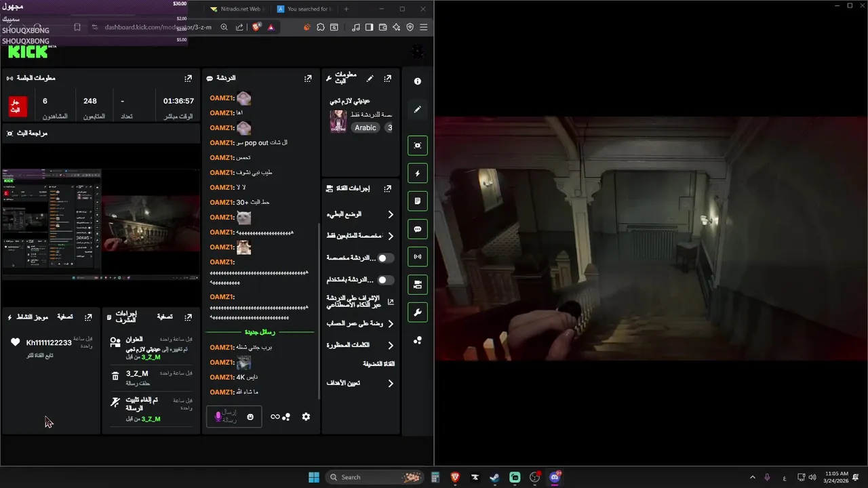Click the taskbar Search box
868x488 pixels.
(x=374, y=477)
